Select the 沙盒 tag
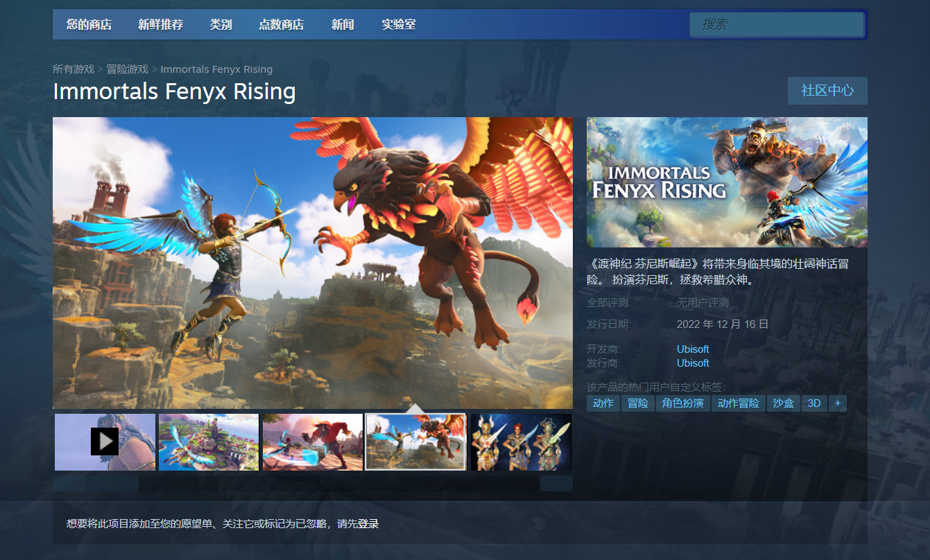The image size is (930, 560). point(783,403)
